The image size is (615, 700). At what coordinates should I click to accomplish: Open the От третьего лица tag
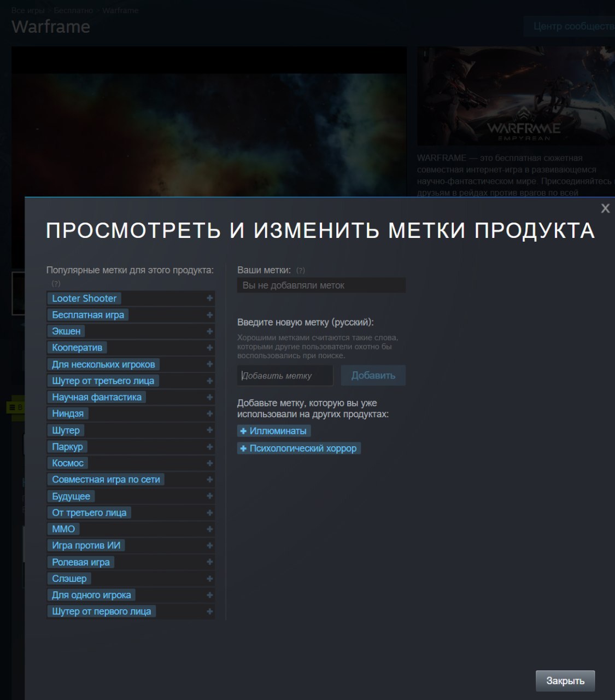[89, 512]
